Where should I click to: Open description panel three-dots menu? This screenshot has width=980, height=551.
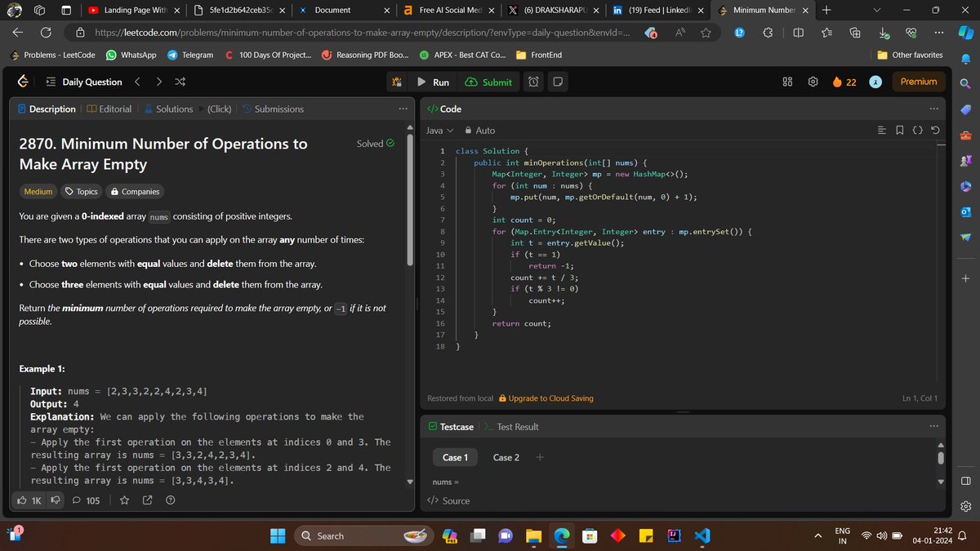[403, 109]
